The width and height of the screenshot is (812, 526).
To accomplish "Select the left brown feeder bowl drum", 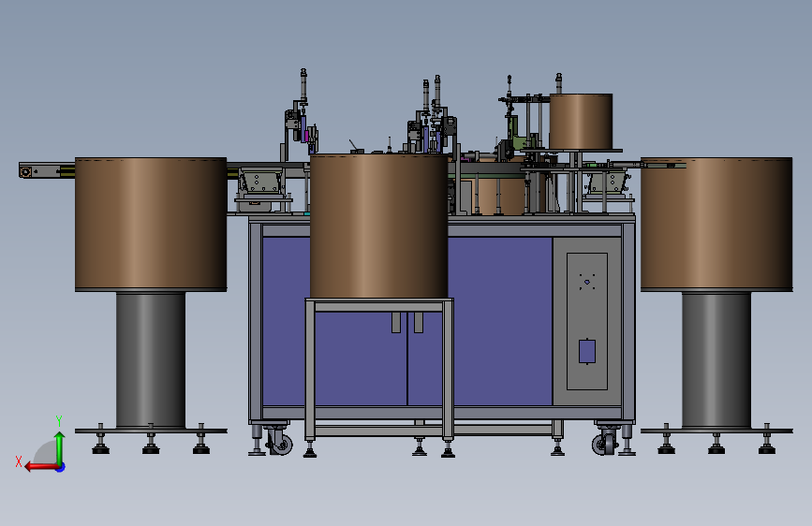I will pyautogui.click(x=151, y=225).
